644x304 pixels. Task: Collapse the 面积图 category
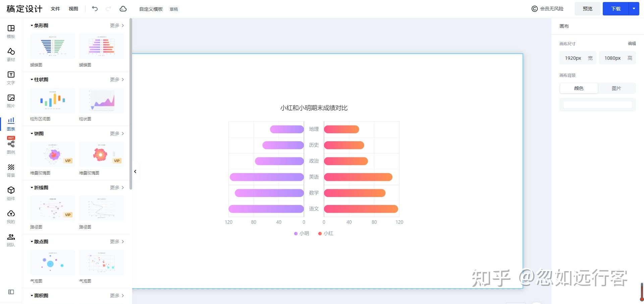pyautogui.click(x=39, y=296)
